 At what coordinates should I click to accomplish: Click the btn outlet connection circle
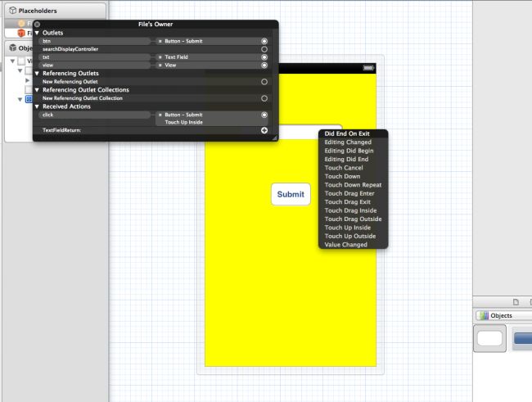coord(264,41)
